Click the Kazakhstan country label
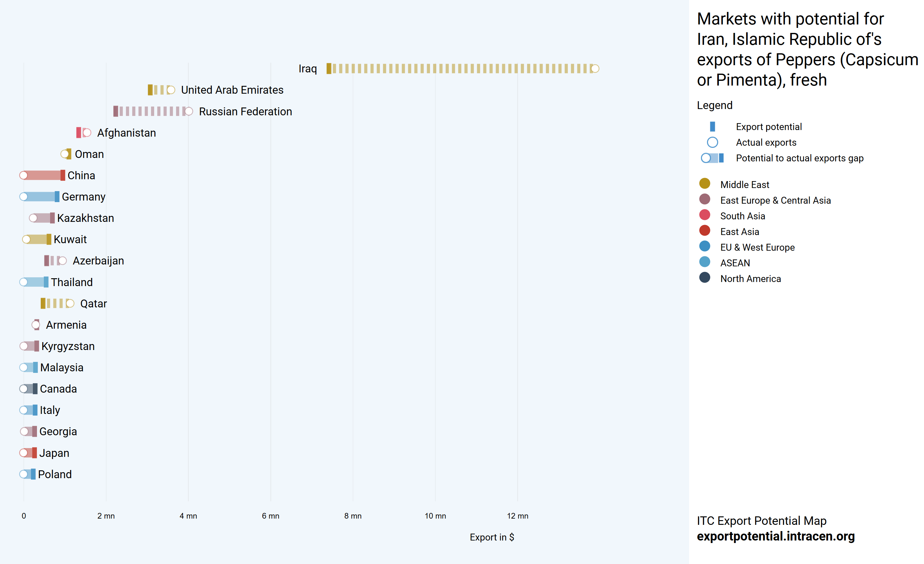This screenshot has width=924, height=564. coord(86,218)
